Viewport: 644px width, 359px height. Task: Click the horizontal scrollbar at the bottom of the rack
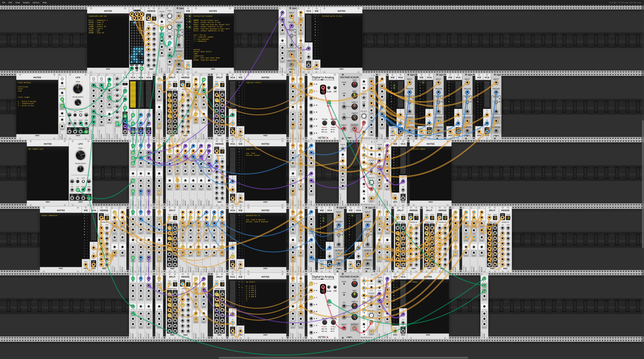coord(343,358)
